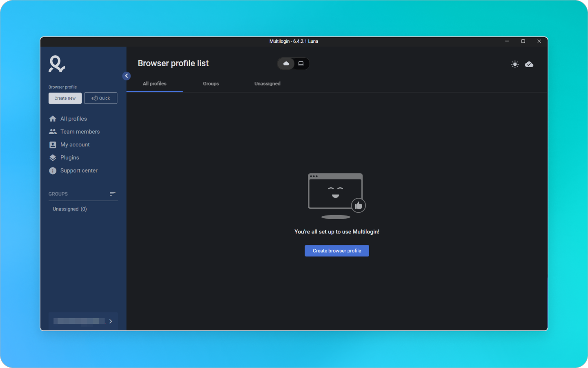The image size is (588, 368).
Task: Switch to the Unassigned tab
Action: coord(267,83)
